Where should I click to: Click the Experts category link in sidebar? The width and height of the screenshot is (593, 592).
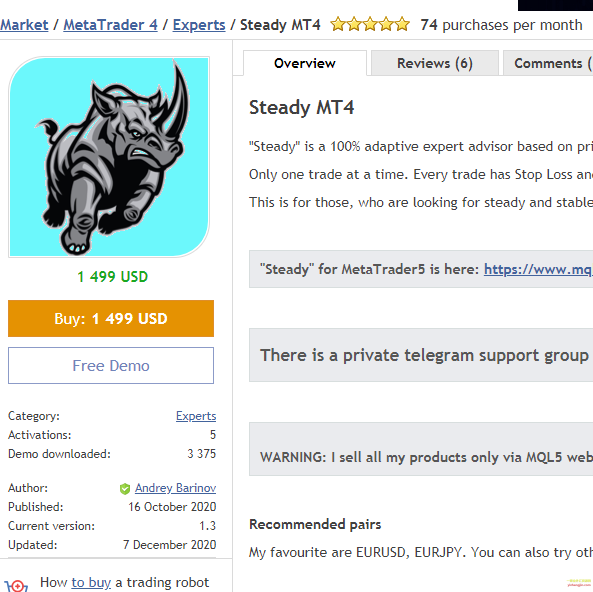point(196,416)
